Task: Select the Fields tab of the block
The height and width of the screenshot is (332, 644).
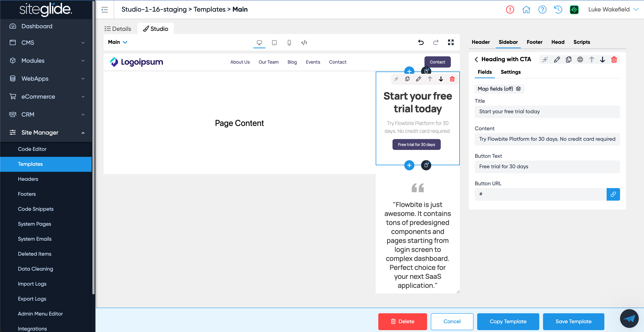Action: click(484, 72)
